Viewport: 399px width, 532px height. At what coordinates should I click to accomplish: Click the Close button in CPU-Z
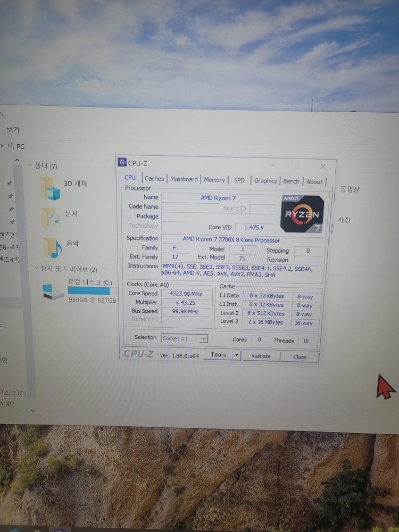[x=300, y=357]
